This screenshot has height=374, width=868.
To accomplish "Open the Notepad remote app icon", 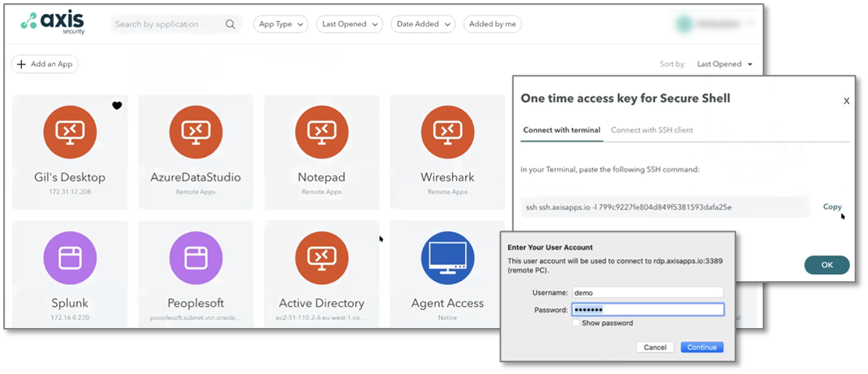I will [x=322, y=132].
